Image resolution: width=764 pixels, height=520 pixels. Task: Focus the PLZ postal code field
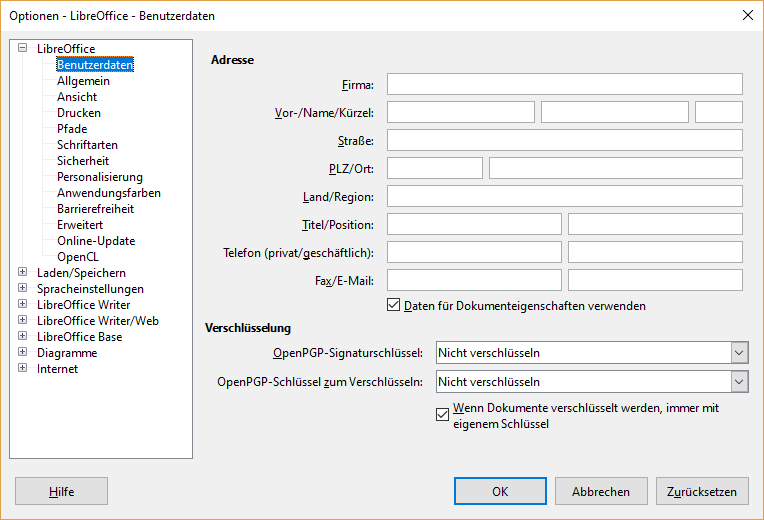(x=435, y=168)
